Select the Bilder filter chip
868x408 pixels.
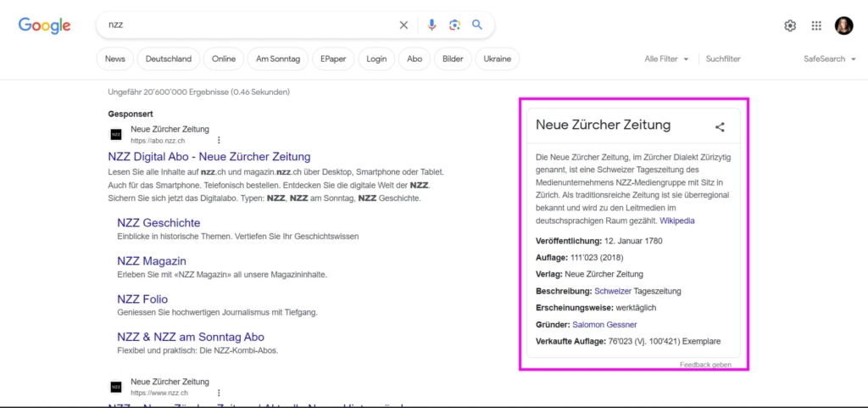[453, 59]
